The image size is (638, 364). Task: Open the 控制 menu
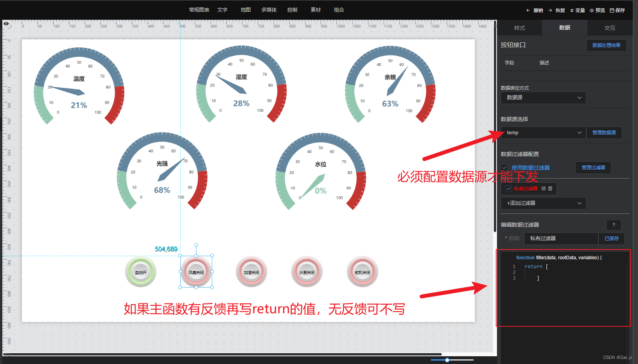292,10
